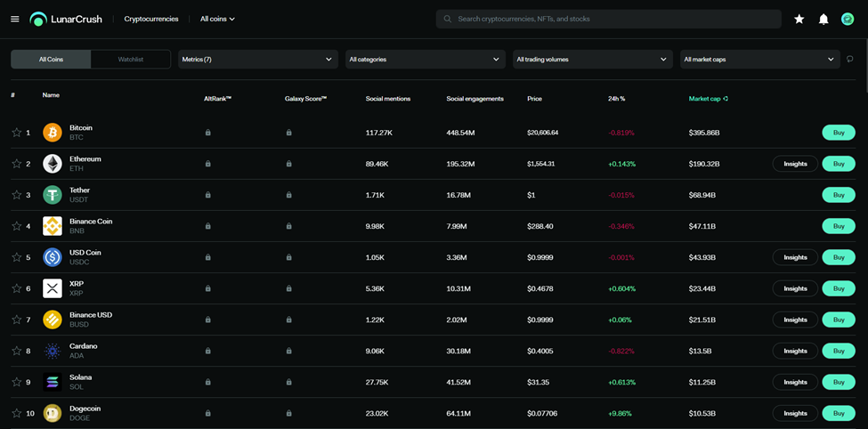Open Insights for XRP
868x429 pixels.
[795, 288]
